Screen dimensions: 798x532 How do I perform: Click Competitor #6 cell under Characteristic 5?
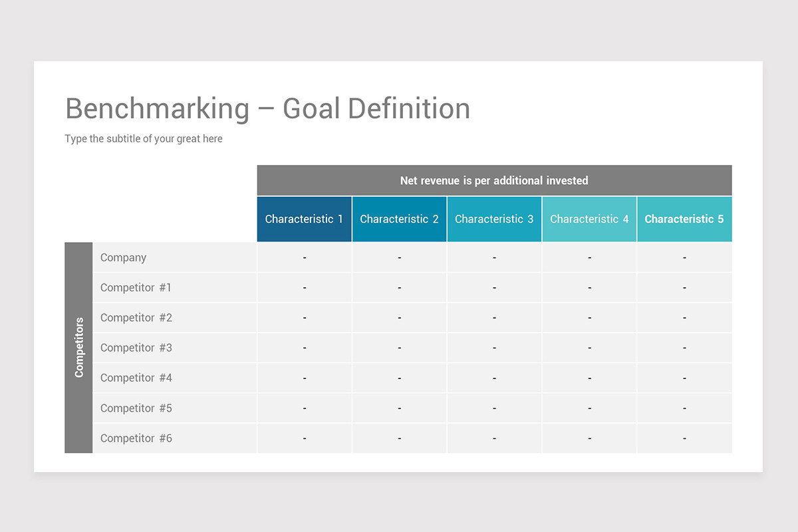click(684, 438)
